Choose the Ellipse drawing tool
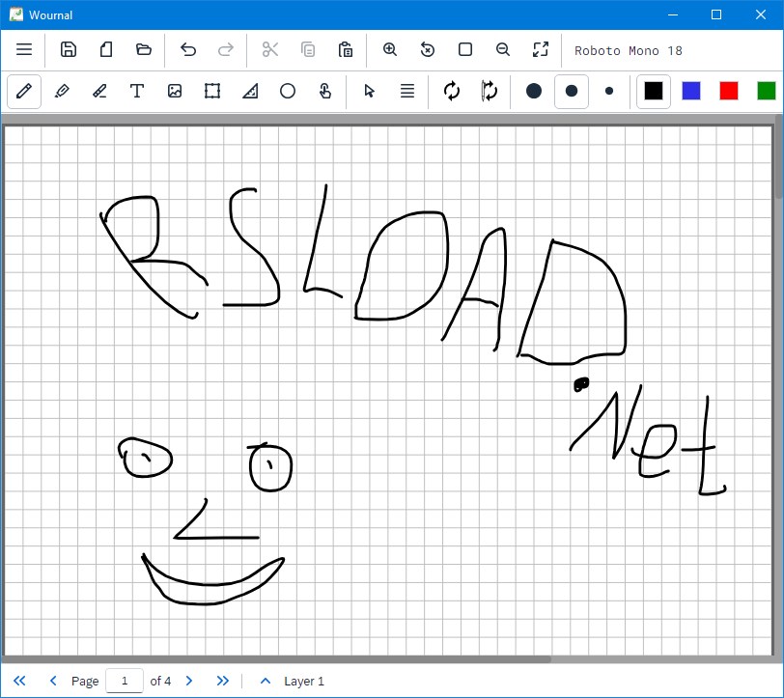784x698 pixels. pyautogui.click(x=288, y=91)
